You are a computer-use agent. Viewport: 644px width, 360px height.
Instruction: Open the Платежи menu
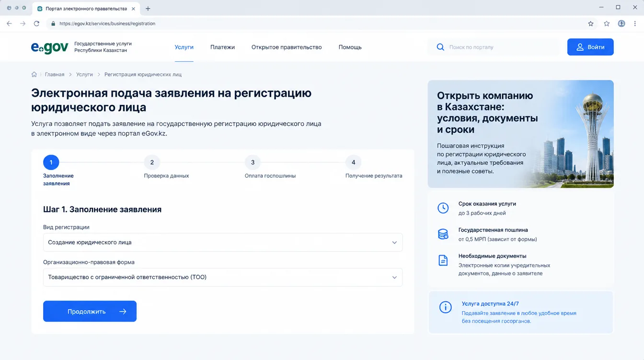click(222, 47)
